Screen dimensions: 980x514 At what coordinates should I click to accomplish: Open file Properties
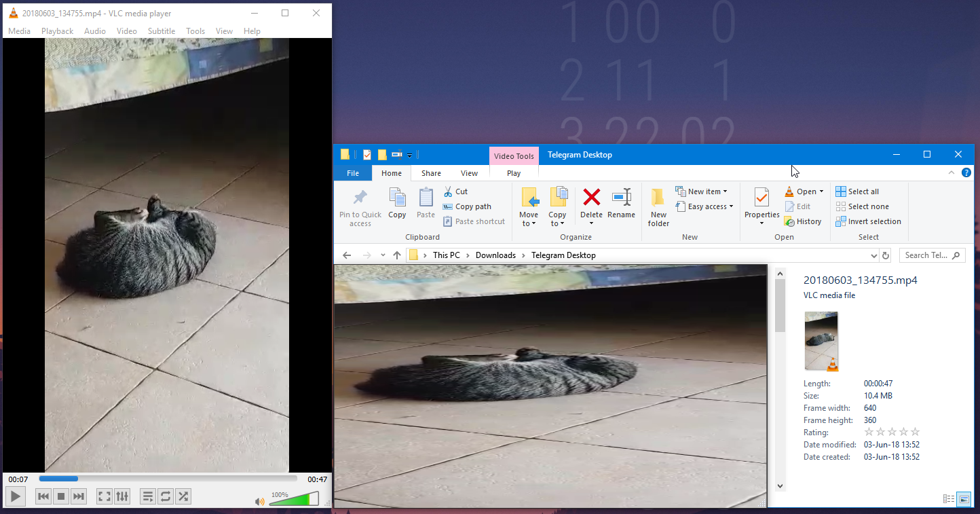762,206
